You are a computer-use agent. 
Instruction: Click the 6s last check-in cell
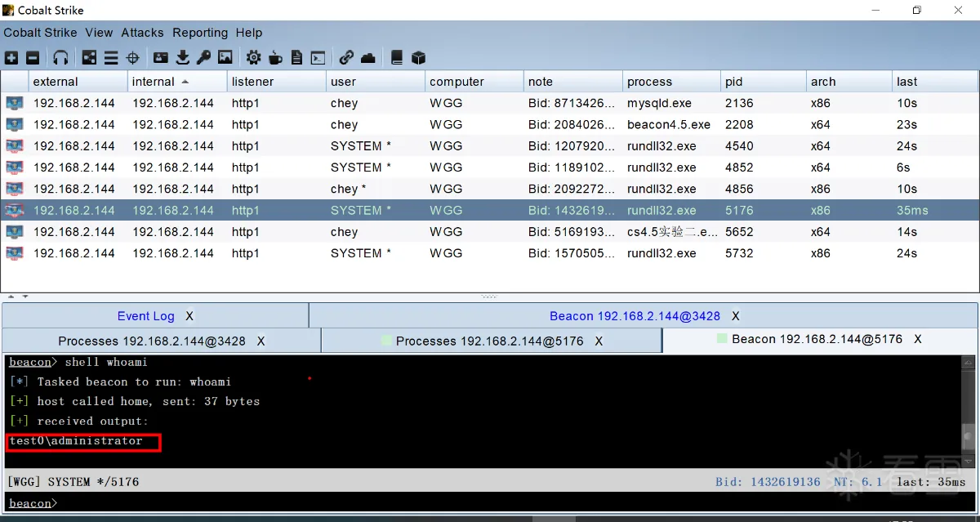click(x=935, y=167)
